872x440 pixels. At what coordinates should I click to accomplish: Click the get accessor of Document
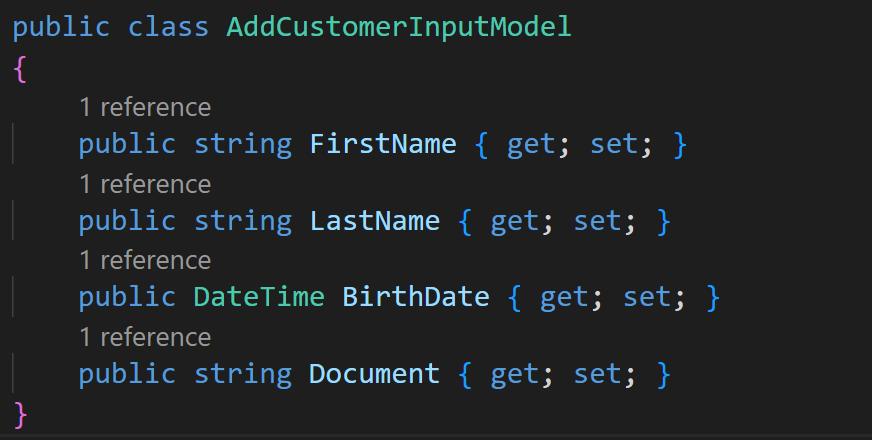[x=514, y=375]
